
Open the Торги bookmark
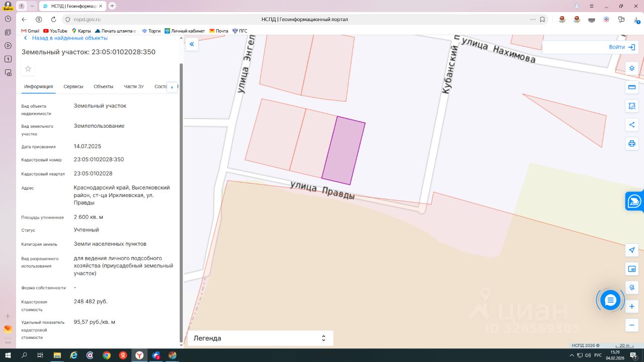tap(151, 31)
